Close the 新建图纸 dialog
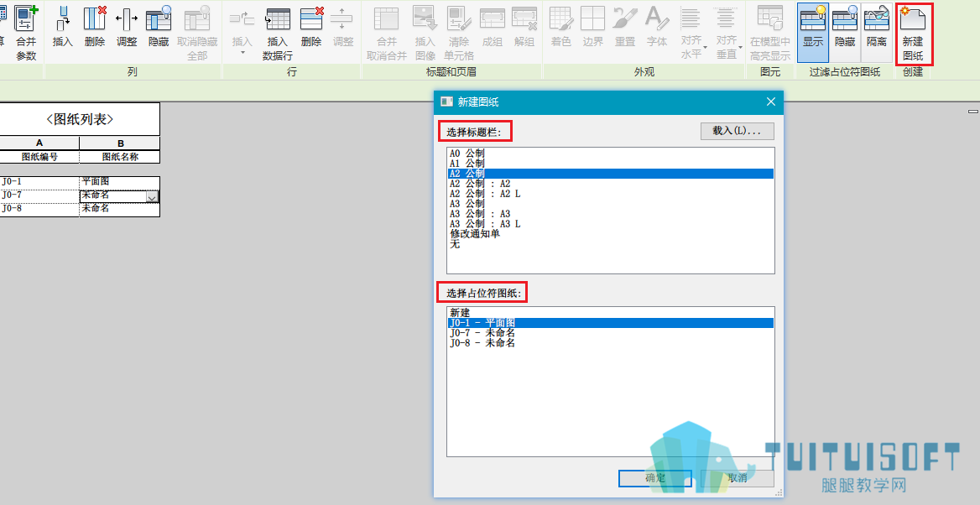Viewport: 980px width, 505px height. [x=770, y=102]
